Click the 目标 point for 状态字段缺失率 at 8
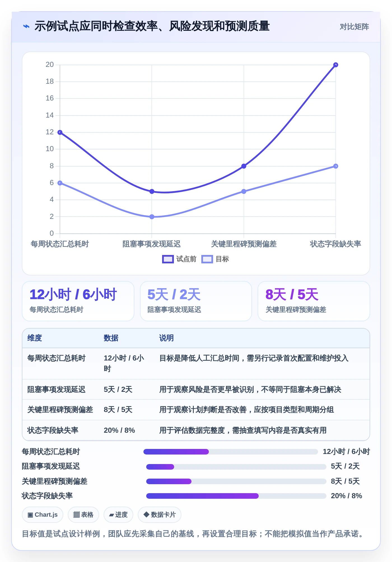The width and height of the screenshot is (392, 562). (336, 166)
